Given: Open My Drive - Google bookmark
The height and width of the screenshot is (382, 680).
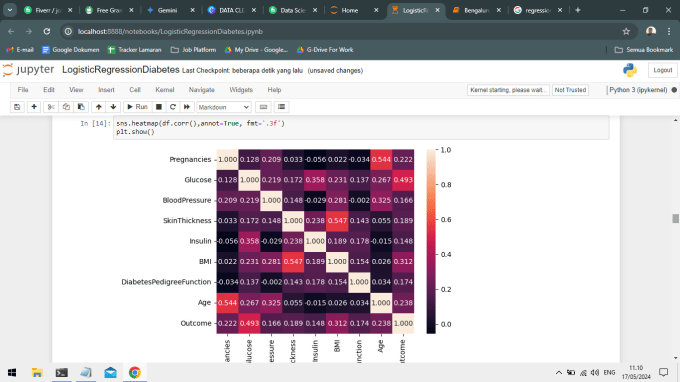Looking at the screenshot, I should point(256,50).
